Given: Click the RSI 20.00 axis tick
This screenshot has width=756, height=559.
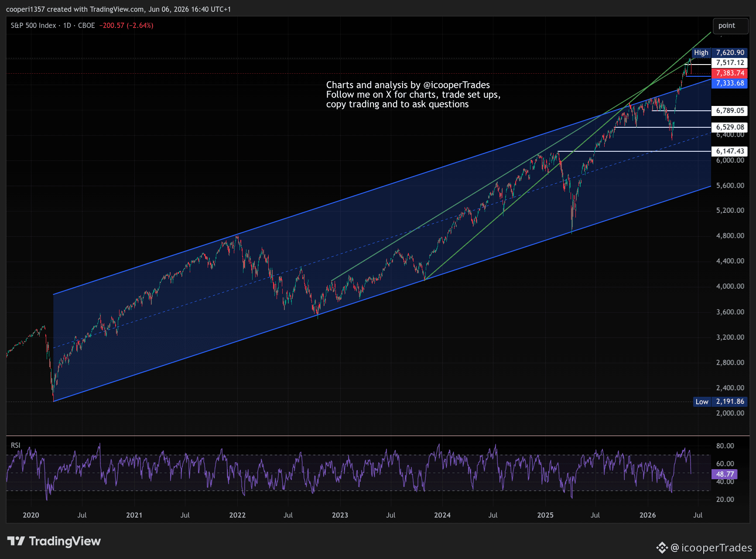Looking at the screenshot, I should coord(725,500).
